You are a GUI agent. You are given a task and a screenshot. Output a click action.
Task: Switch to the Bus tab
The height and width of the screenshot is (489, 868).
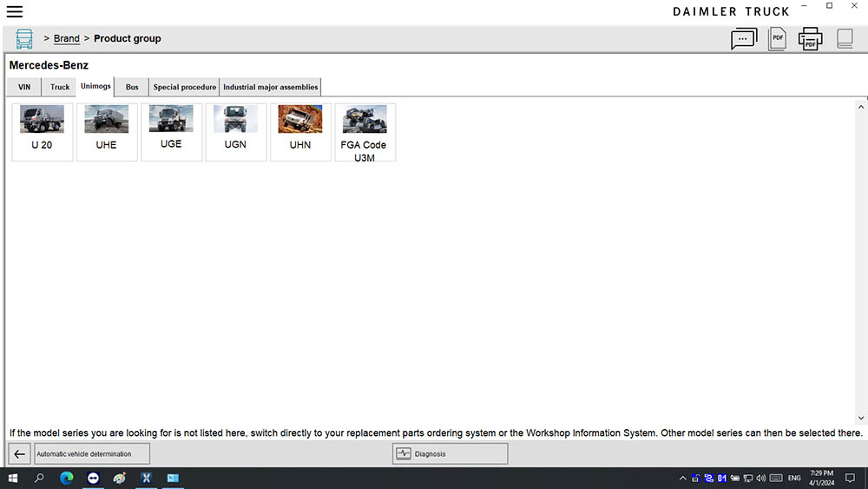pyautogui.click(x=132, y=87)
